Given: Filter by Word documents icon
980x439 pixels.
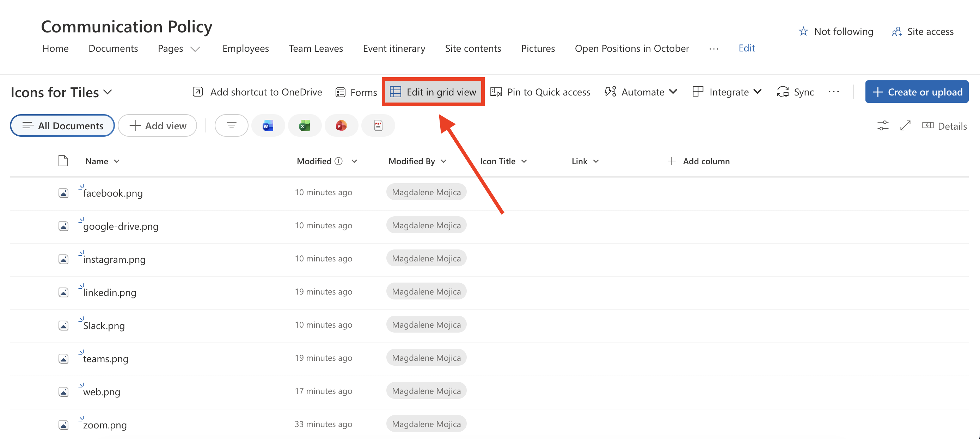Looking at the screenshot, I should [268, 125].
